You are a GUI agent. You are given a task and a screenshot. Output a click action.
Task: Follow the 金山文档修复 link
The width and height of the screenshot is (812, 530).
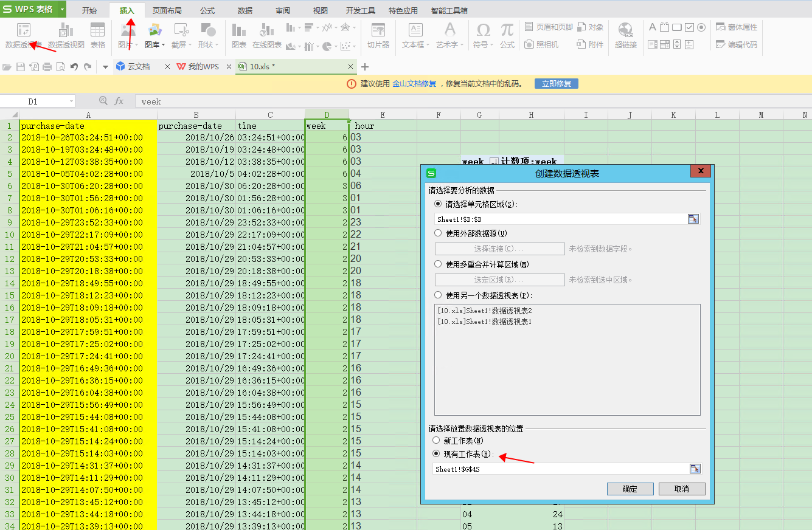[414, 84]
